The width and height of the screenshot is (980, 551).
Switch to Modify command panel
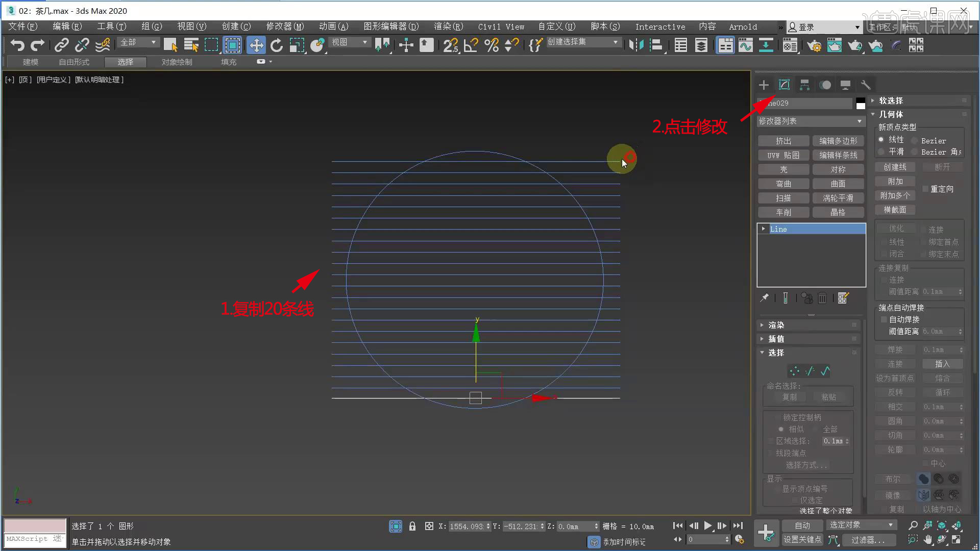click(x=784, y=85)
